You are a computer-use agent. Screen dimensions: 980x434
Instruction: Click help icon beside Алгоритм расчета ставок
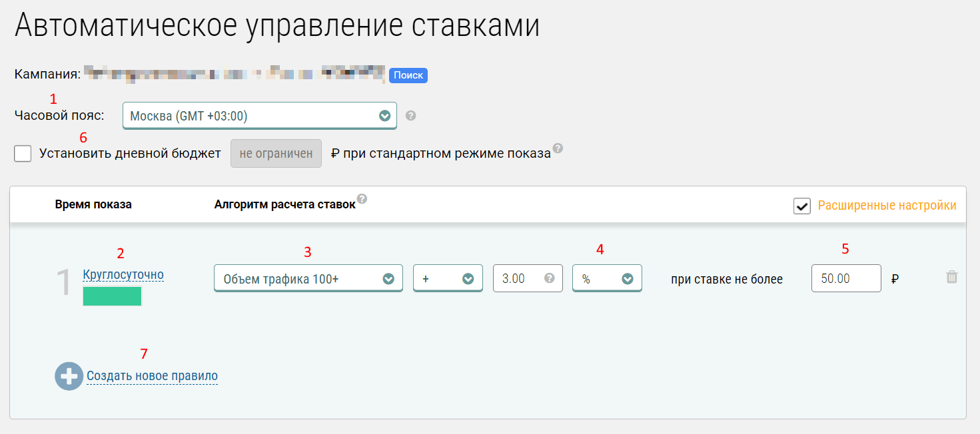[362, 199]
